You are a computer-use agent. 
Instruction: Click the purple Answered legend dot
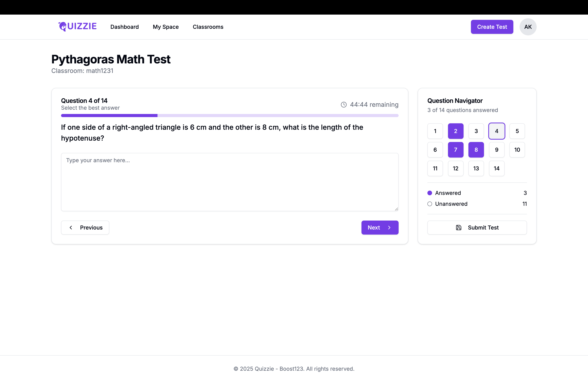pyautogui.click(x=430, y=193)
